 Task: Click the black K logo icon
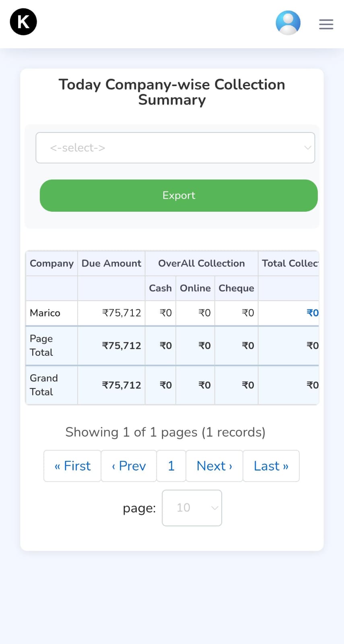point(23,22)
